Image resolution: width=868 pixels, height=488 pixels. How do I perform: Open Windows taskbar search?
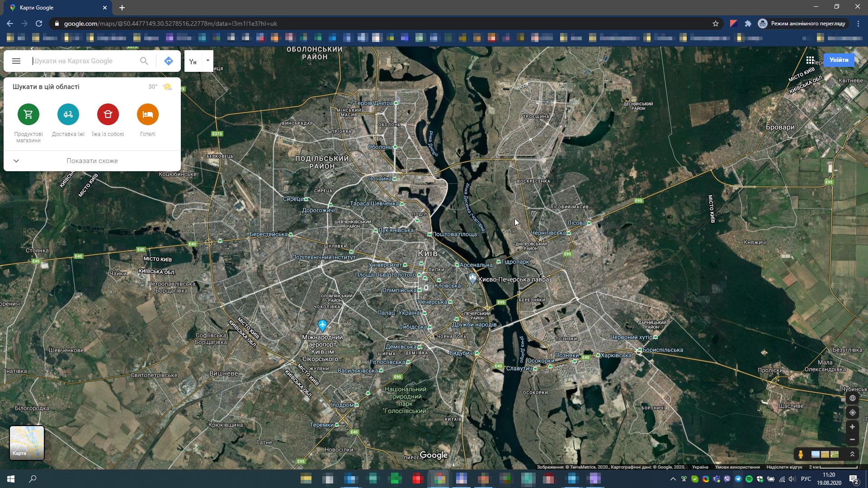click(33, 479)
